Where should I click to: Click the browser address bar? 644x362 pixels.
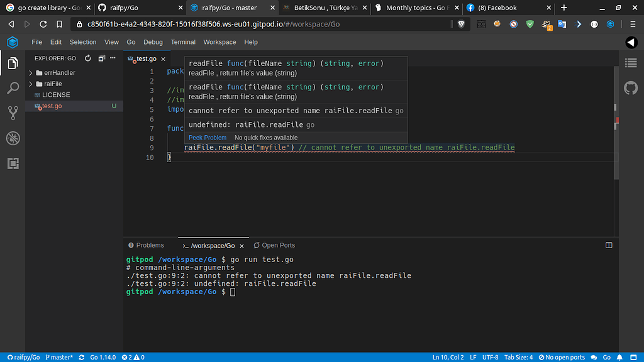click(x=252, y=25)
